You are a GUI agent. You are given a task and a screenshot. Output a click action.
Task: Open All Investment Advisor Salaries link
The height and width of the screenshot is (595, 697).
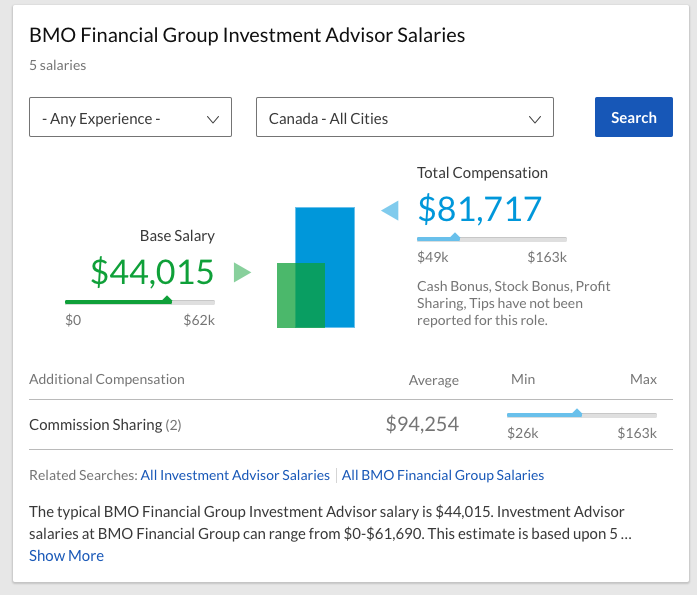235,475
